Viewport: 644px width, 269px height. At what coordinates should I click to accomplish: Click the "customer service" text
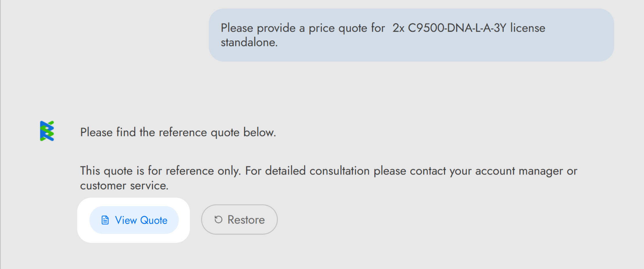[x=124, y=186]
